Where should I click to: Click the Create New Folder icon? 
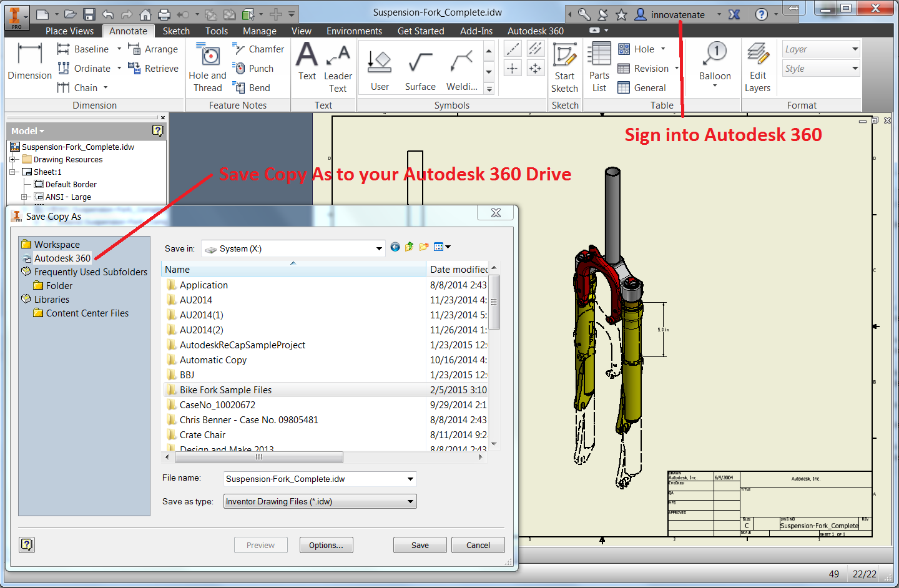click(425, 247)
